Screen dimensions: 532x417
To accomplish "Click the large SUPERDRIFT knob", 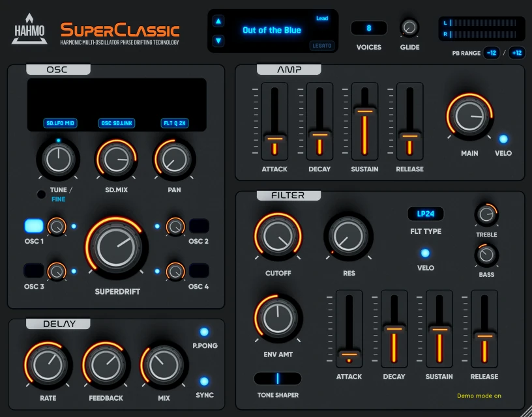I will (x=115, y=248).
